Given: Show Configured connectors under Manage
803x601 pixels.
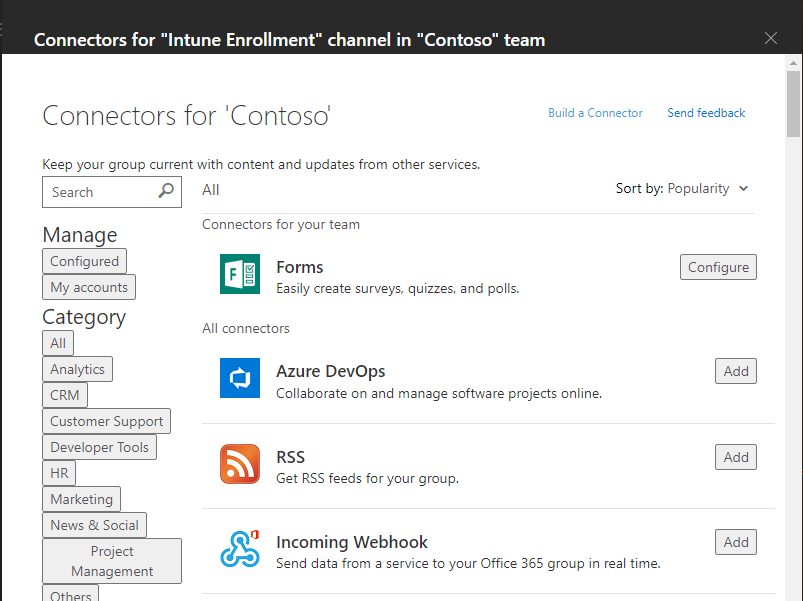Looking at the screenshot, I should pos(84,261).
